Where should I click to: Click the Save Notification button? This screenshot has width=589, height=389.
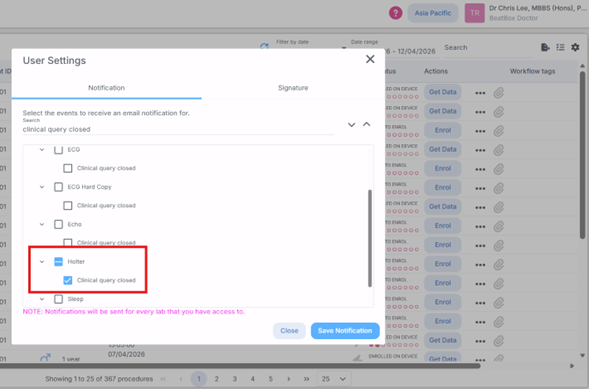(345, 331)
